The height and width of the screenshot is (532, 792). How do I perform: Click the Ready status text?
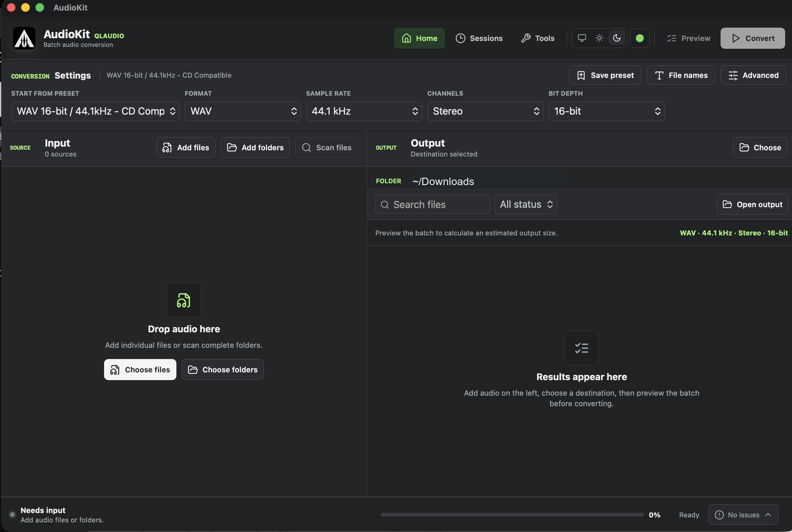689,515
